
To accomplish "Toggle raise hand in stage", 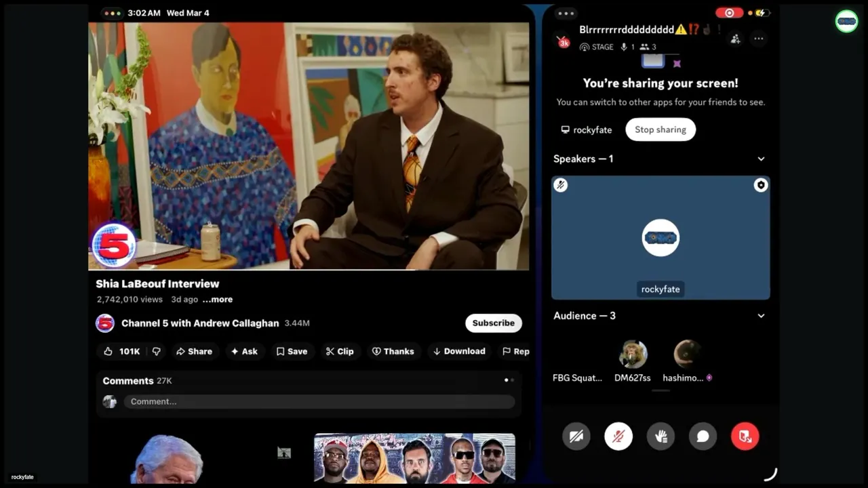I will point(661,436).
